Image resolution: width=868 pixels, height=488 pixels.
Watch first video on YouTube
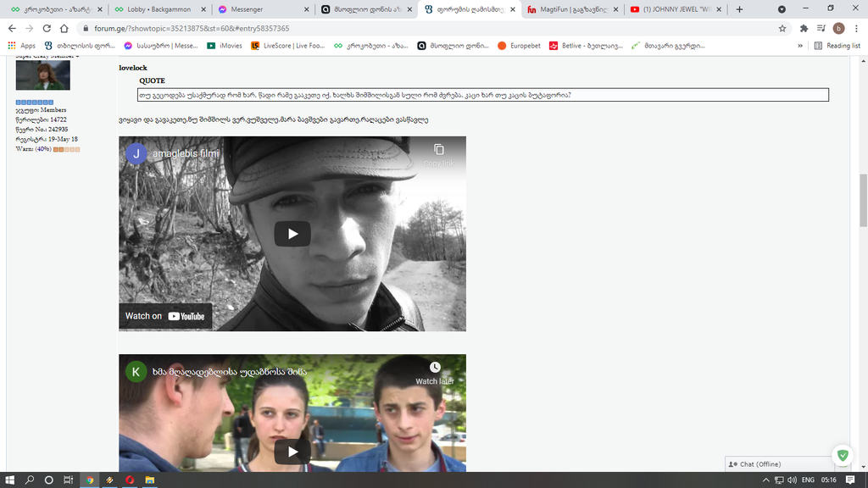(x=165, y=316)
